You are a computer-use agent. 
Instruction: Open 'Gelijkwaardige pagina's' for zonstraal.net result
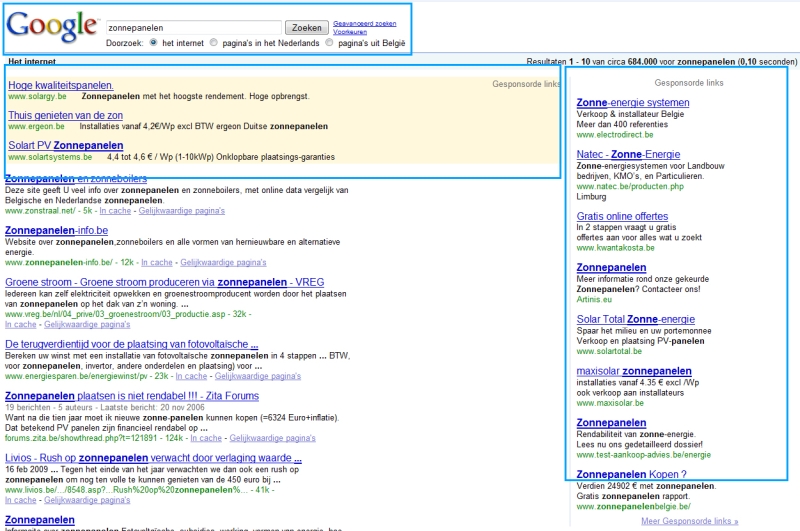tap(182, 211)
